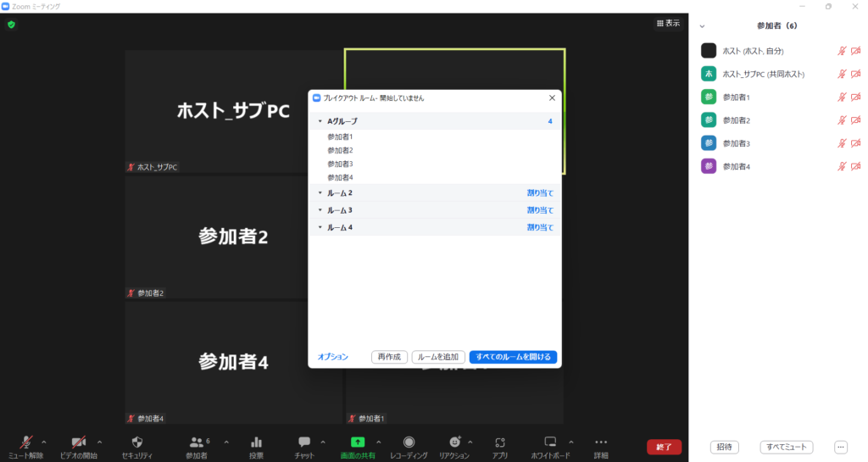Open the Apps (アプリ) icon
Image resolution: width=868 pixels, height=462 pixels.
tap(499, 442)
